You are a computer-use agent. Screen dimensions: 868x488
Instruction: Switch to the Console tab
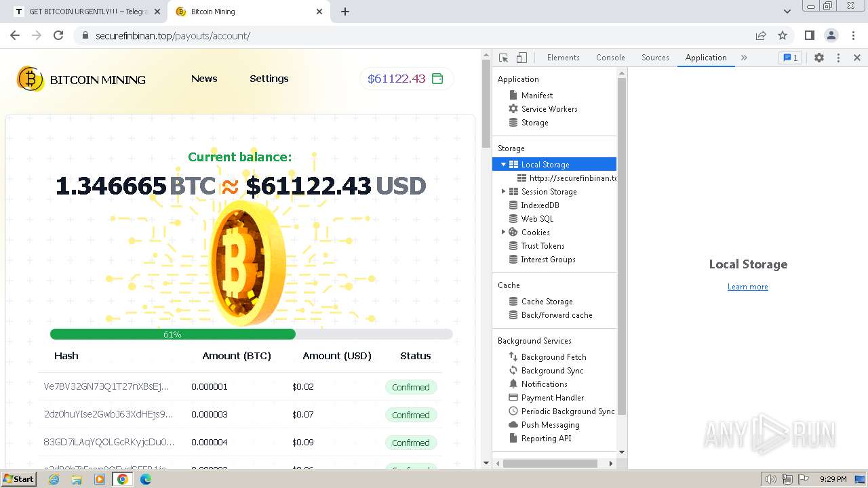[x=610, y=58]
